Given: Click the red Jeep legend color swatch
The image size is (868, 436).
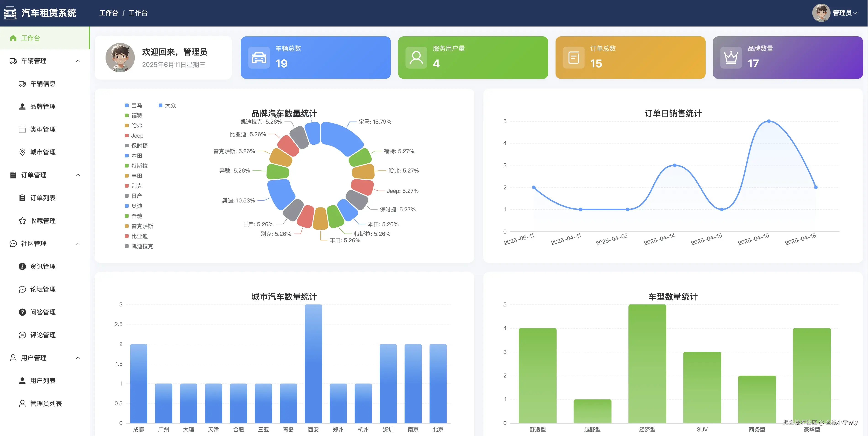Looking at the screenshot, I should pyautogui.click(x=127, y=136).
